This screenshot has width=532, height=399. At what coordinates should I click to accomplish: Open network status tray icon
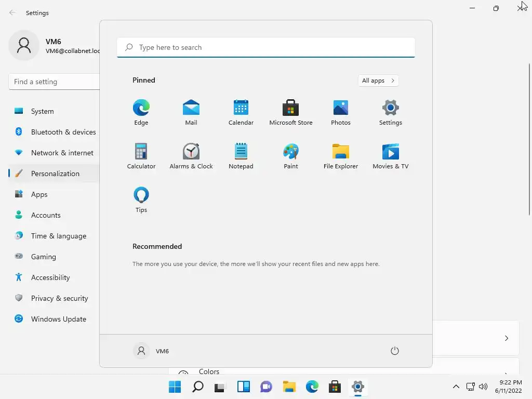pos(470,387)
